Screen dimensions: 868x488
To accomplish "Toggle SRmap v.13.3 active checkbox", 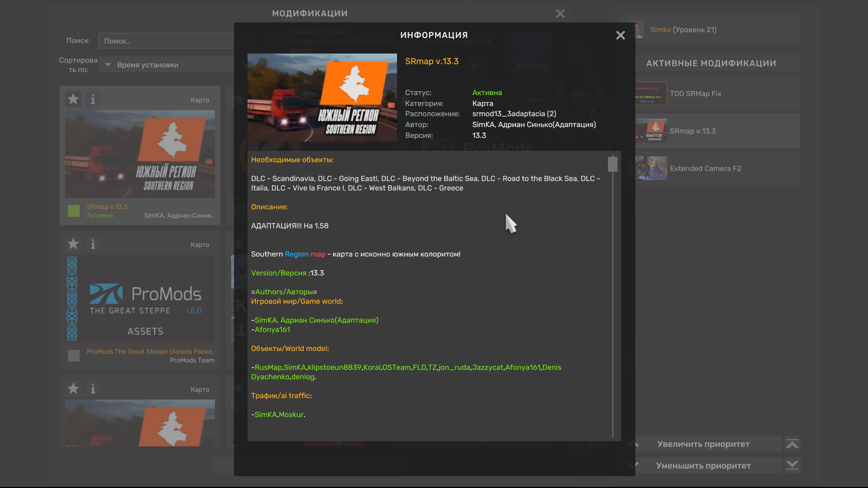I will (74, 211).
